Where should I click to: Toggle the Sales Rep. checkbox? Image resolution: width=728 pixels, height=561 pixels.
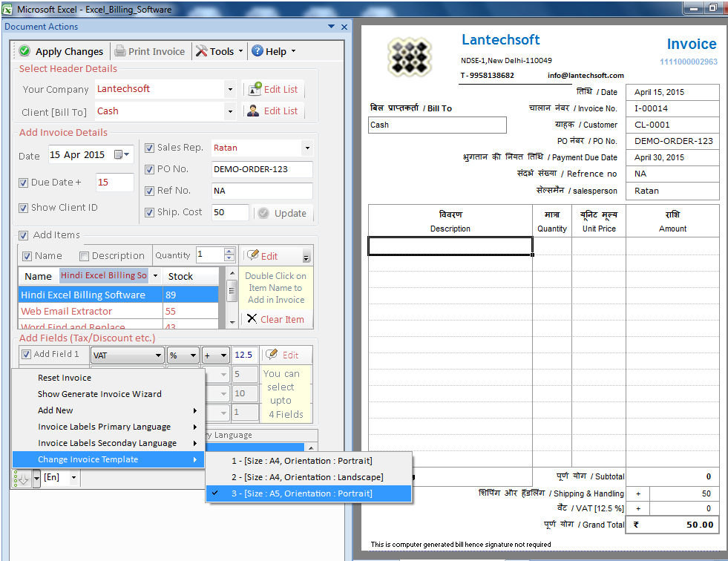[x=149, y=148]
